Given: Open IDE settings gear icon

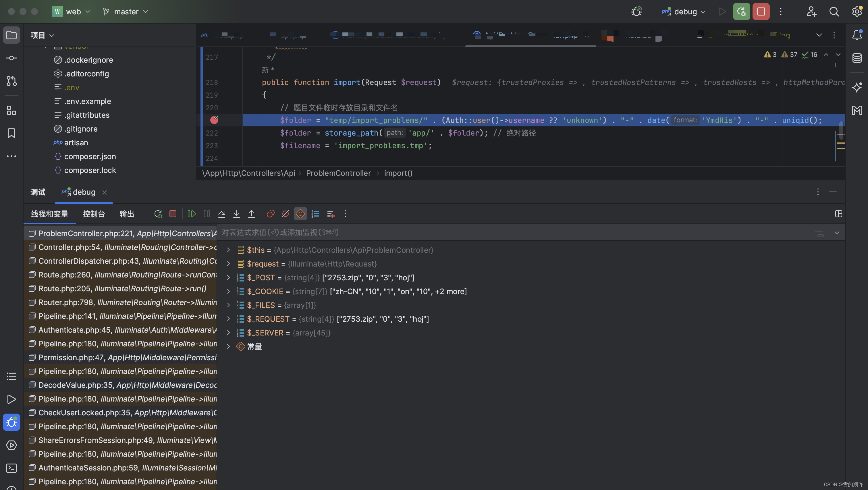Looking at the screenshot, I should coord(857,11).
